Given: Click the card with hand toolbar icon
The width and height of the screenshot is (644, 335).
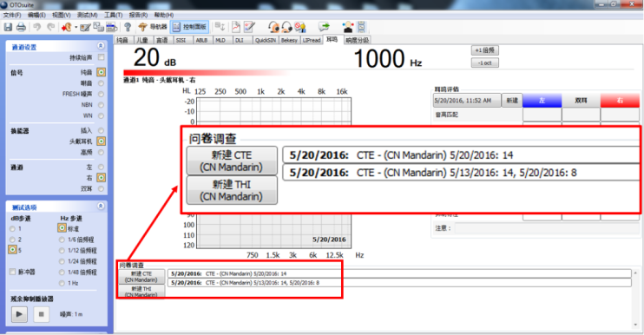Looking at the screenshot, I should 111,28.
